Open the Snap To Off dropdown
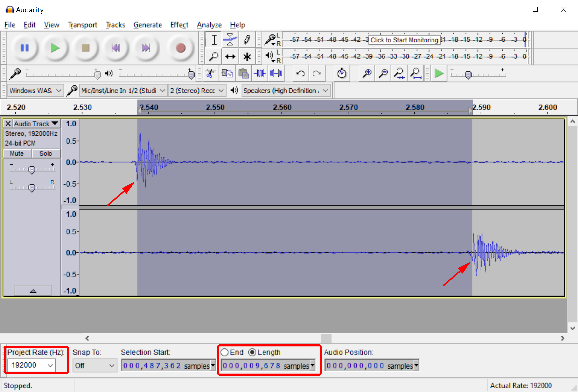Image resolution: width=578 pixels, height=392 pixels. click(95, 365)
